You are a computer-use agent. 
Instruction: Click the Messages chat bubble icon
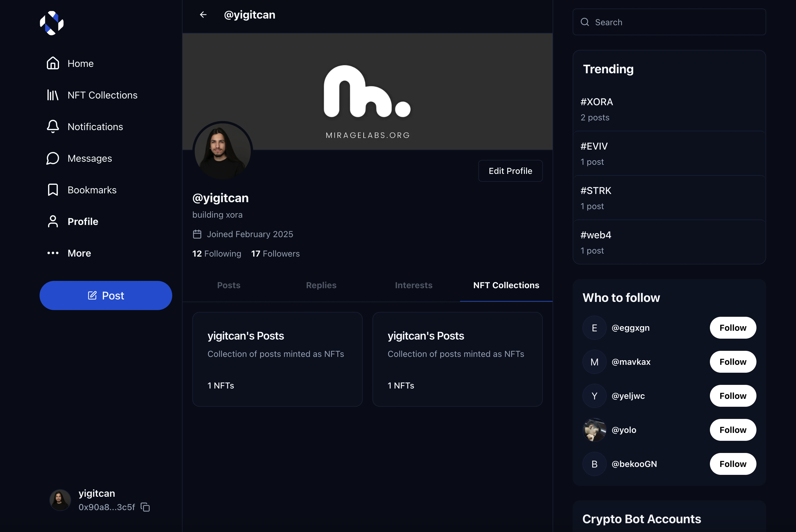[53, 158]
